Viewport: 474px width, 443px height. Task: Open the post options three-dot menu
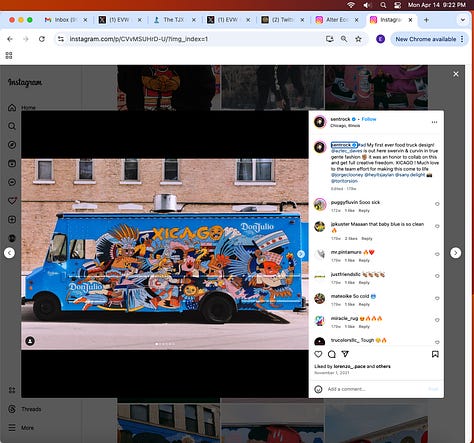(434, 122)
